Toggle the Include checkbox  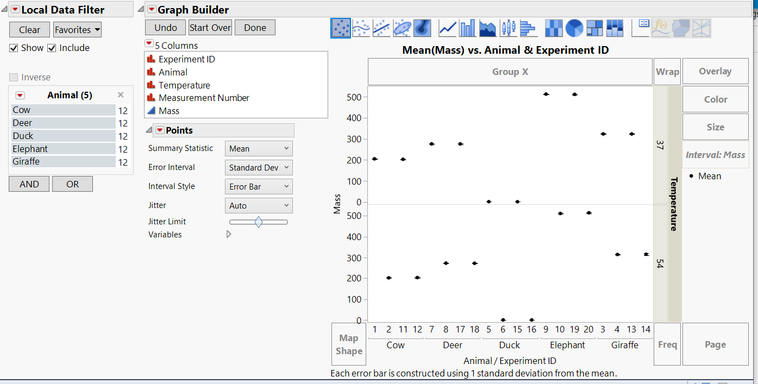click(x=52, y=48)
